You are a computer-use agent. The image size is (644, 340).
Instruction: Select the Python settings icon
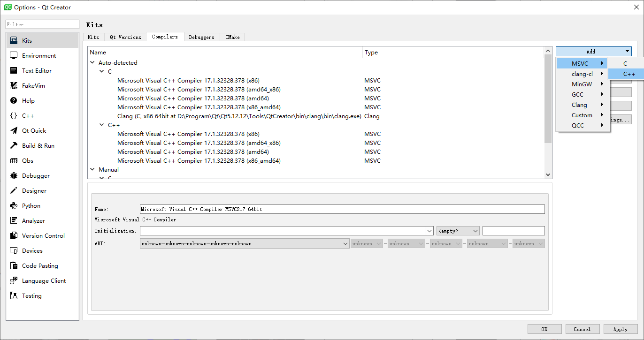click(14, 205)
